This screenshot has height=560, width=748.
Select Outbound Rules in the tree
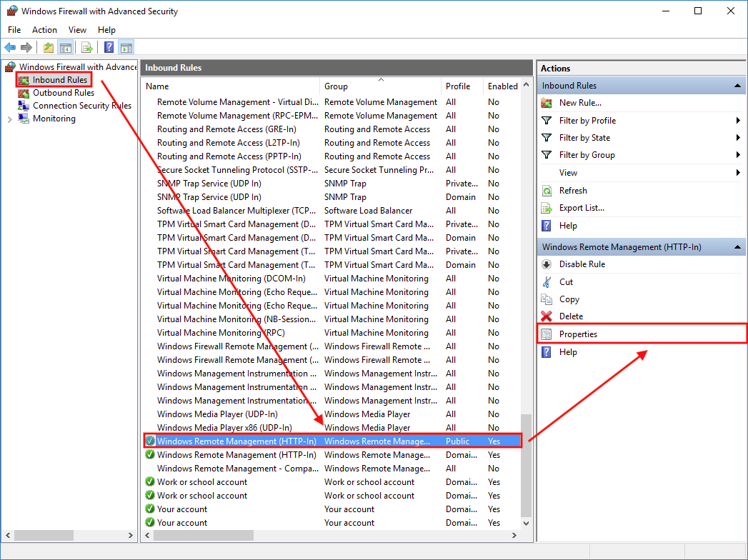[x=64, y=93]
